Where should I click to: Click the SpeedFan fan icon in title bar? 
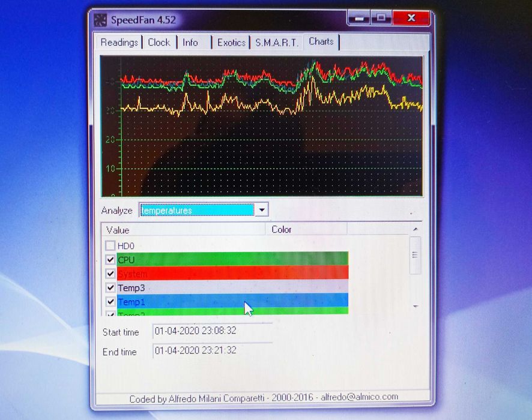pyautogui.click(x=100, y=20)
